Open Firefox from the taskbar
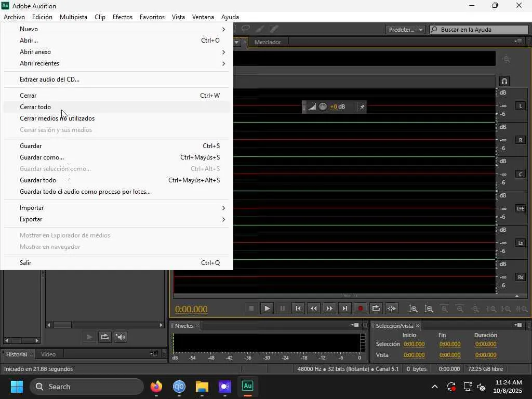Viewport: 532px width, 399px height. click(156, 387)
